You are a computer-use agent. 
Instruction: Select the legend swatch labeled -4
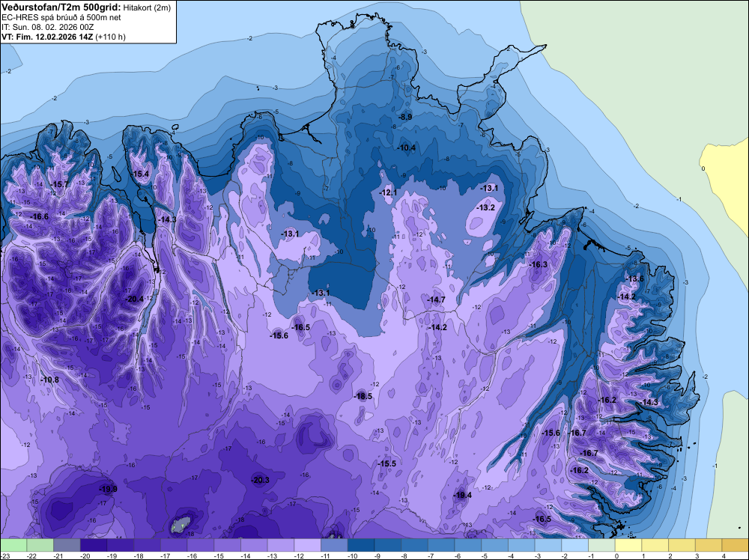click(x=521, y=545)
